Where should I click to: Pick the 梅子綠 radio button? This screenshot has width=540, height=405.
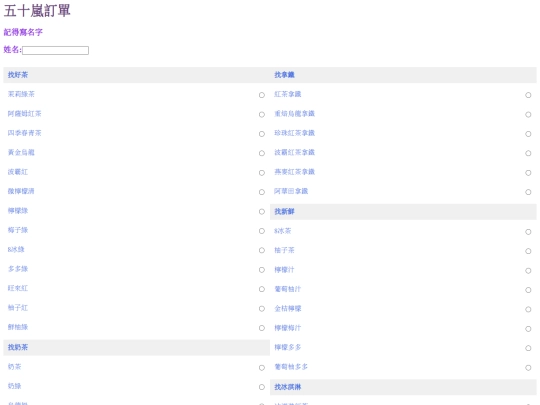tap(262, 231)
